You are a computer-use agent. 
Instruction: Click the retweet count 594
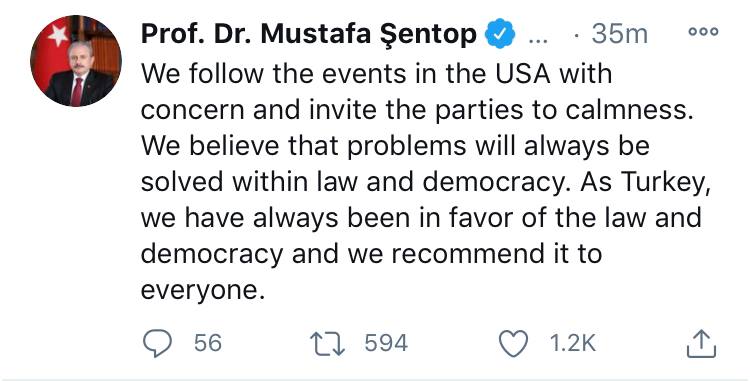pyautogui.click(x=386, y=343)
